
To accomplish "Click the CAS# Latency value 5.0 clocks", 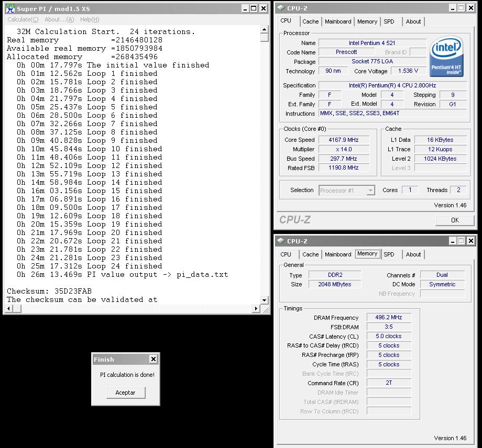I will click(x=389, y=336).
